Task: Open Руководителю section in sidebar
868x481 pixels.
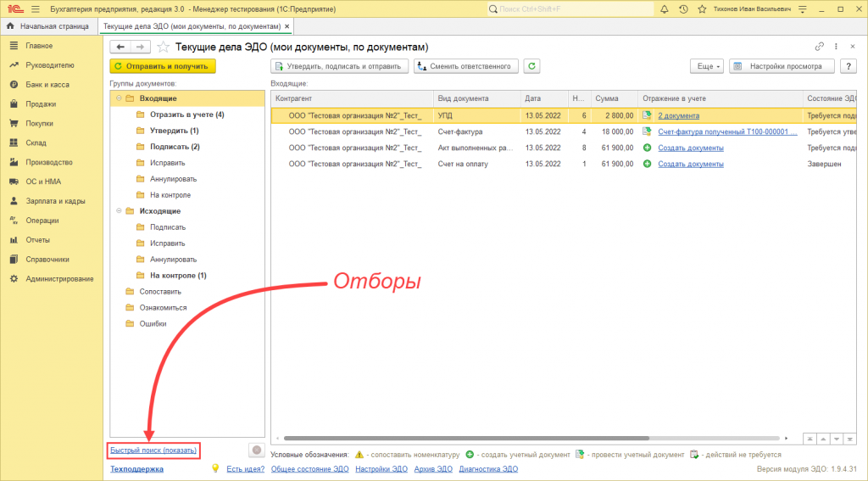Action: point(52,65)
